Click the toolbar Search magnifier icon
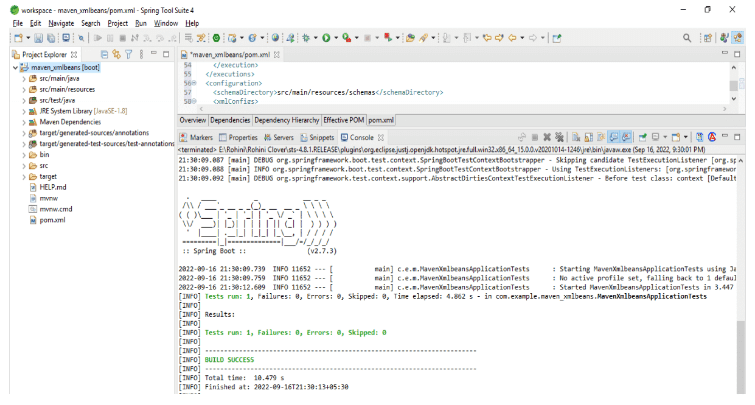The height and width of the screenshot is (405, 755). 687,38
